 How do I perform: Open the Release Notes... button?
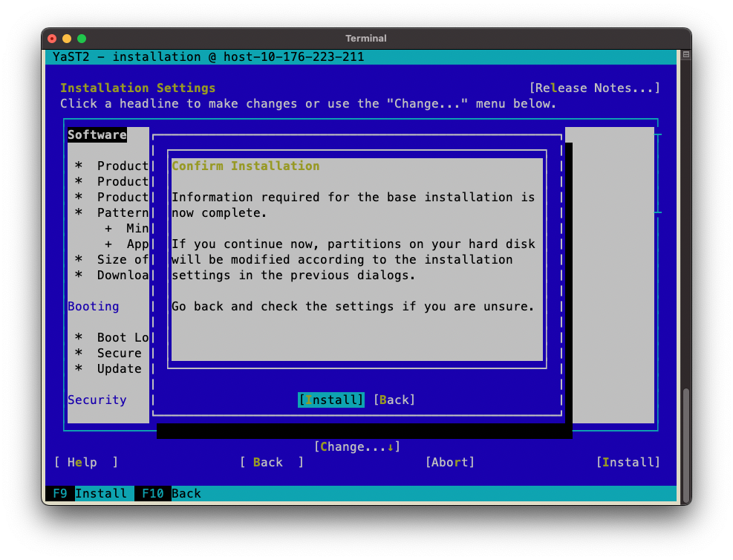pyautogui.click(x=594, y=88)
